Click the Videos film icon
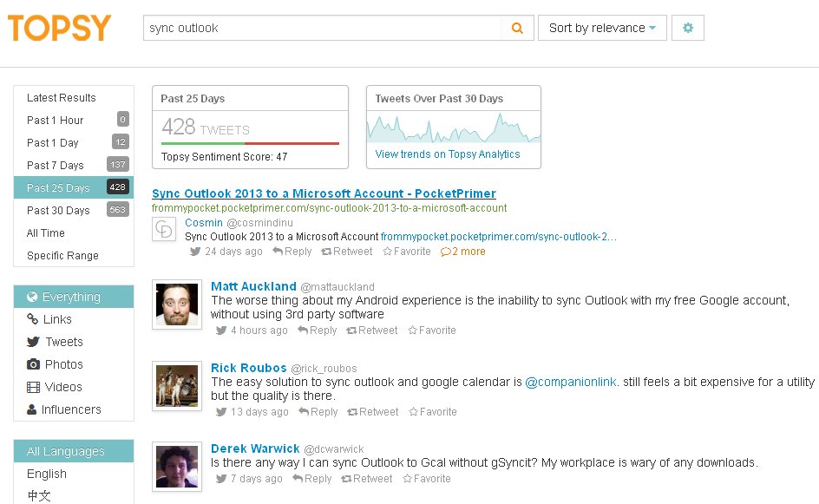The image size is (819, 504). point(33,387)
